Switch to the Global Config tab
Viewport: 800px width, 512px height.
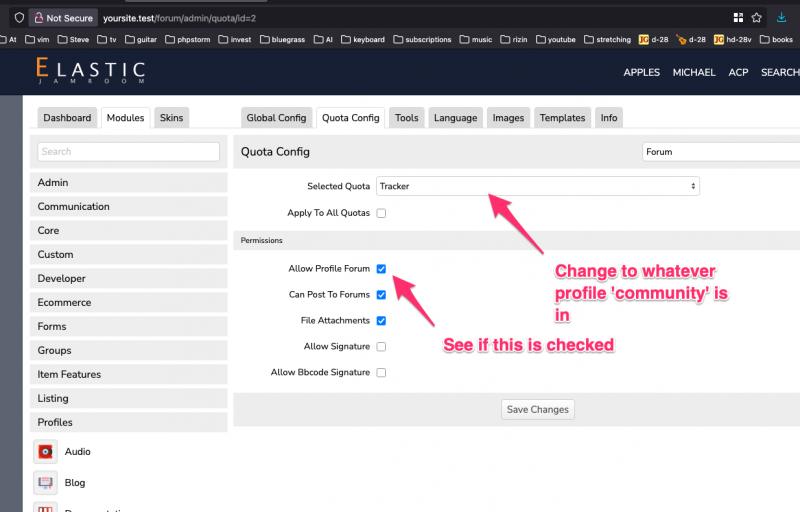pos(276,118)
